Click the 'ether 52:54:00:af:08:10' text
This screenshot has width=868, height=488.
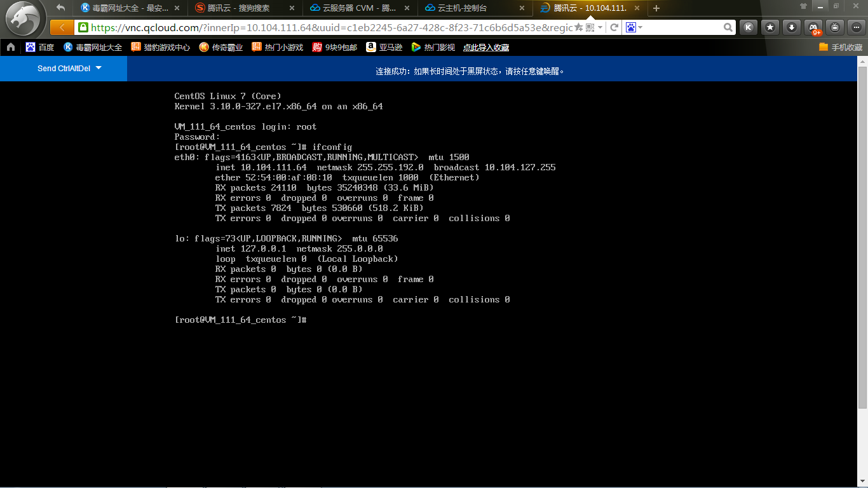click(273, 177)
